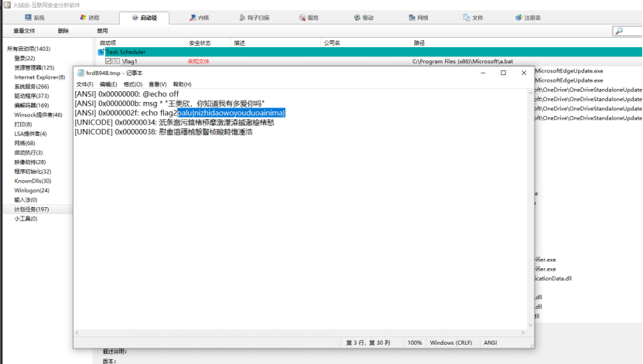Select 网络(68) in the sidebar
643x364 pixels.
click(x=25, y=143)
